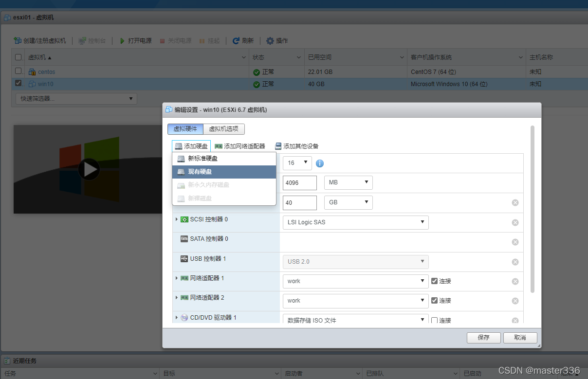Enable 连接 for CD/DVD 驱动器 1
588x379 pixels.
pos(435,320)
